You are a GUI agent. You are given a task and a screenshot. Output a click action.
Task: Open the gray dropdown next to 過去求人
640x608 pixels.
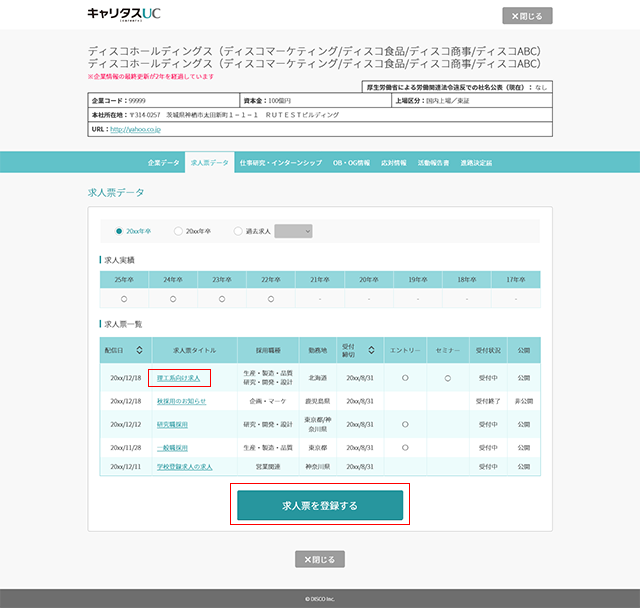pos(293,231)
